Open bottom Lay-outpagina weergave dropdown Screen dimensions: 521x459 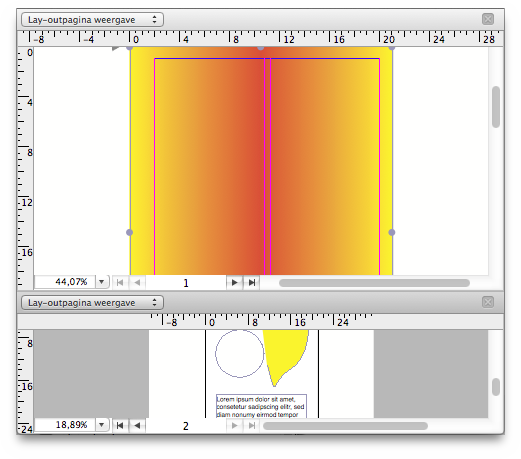tap(92, 303)
